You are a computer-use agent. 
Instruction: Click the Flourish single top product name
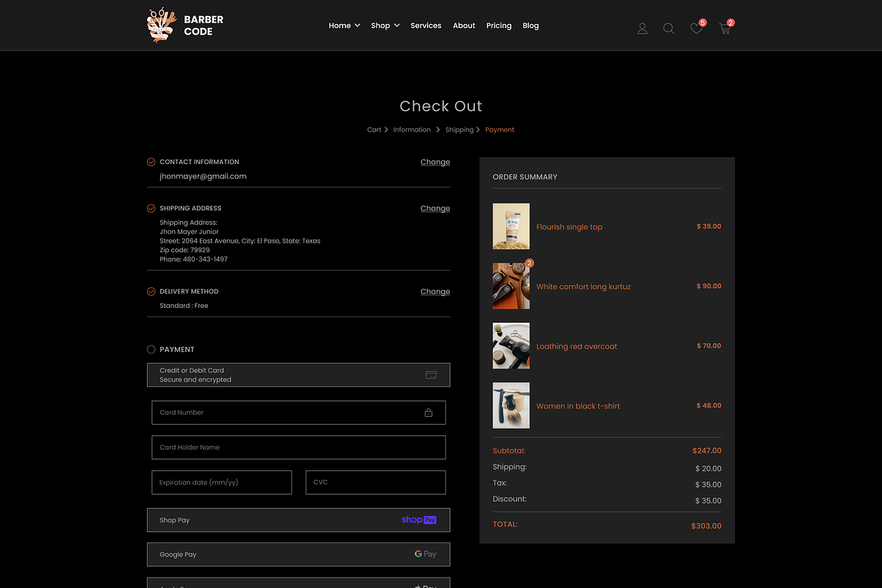[569, 227]
